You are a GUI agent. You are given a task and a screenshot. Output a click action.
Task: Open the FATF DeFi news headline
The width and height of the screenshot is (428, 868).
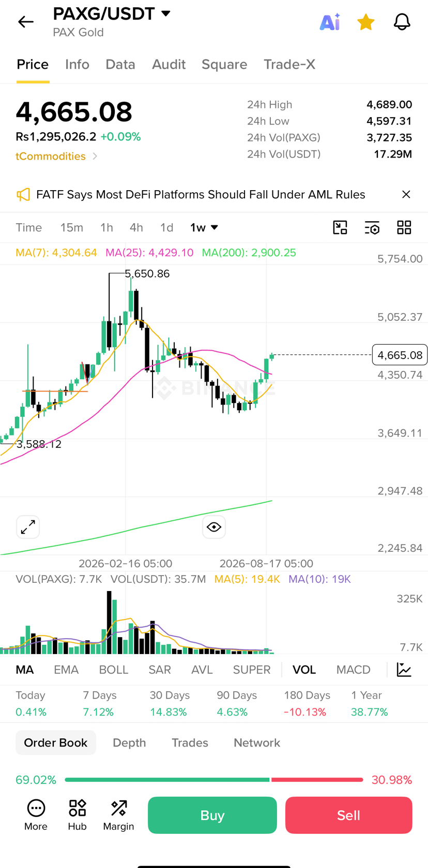(x=201, y=195)
